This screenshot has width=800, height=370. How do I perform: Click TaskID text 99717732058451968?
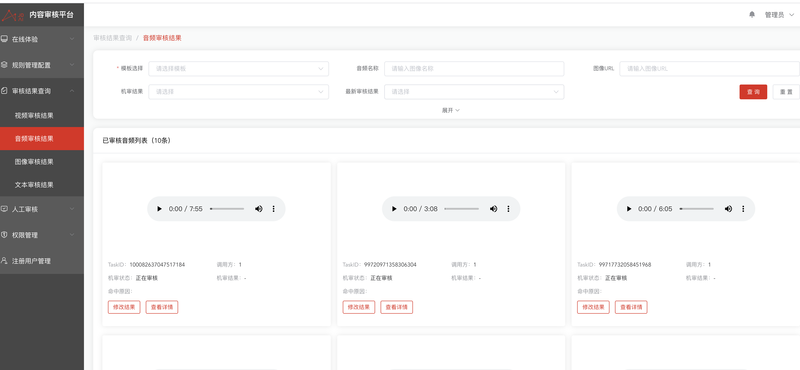tap(625, 265)
